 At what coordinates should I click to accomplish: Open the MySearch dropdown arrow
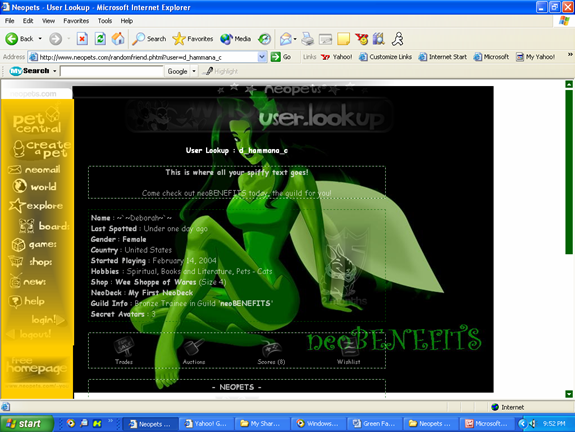(x=55, y=71)
